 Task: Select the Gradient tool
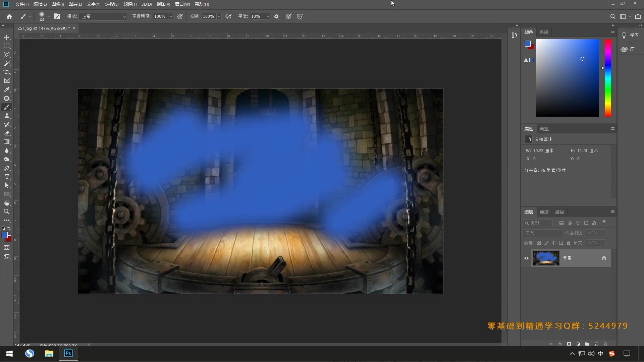7,142
